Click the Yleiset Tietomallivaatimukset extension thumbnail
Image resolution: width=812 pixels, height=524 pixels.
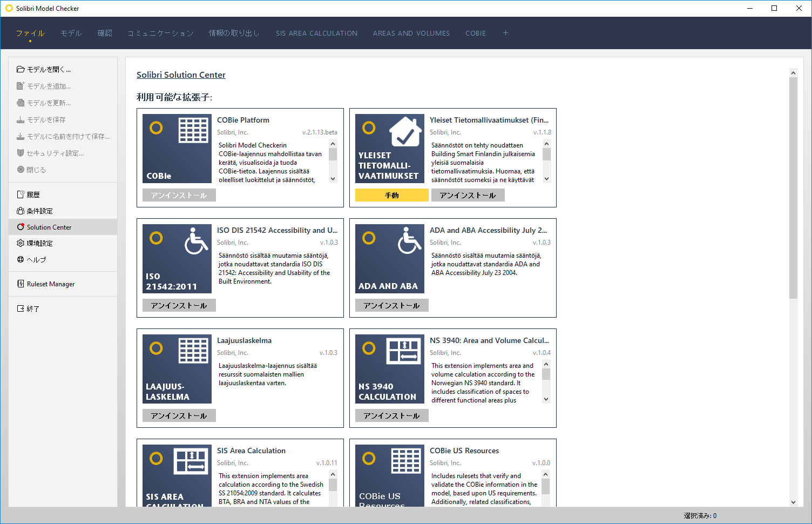(390, 149)
